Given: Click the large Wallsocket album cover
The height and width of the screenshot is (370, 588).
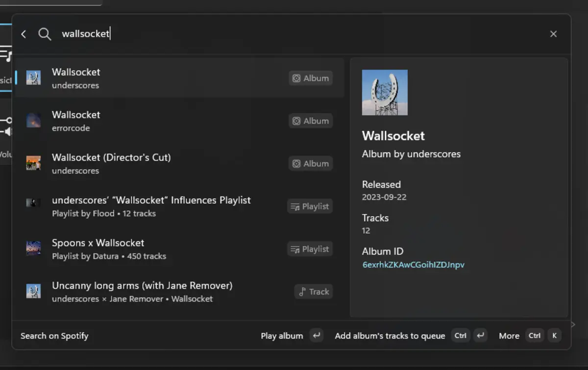Looking at the screenshot, I should (385, 92).
